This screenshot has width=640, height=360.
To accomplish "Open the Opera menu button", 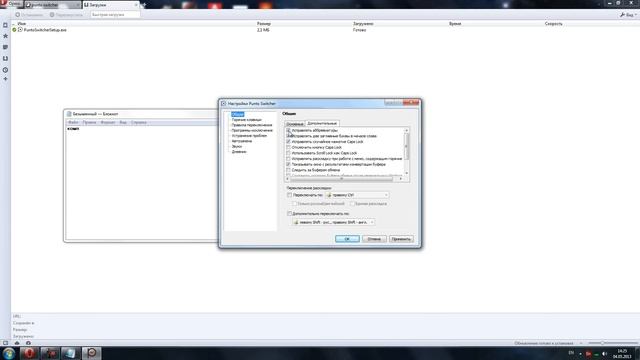I will point(11,4).
